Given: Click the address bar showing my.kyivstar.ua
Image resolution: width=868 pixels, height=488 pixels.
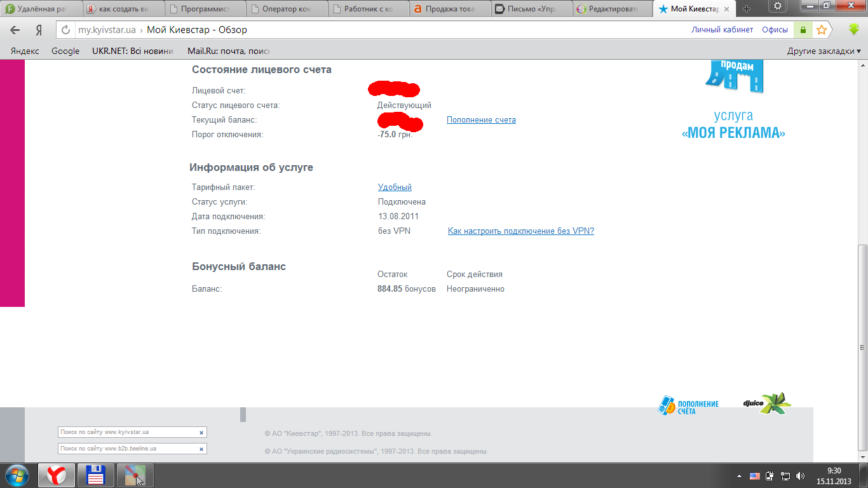Looking at the screenshot, I should pos(381,30).
